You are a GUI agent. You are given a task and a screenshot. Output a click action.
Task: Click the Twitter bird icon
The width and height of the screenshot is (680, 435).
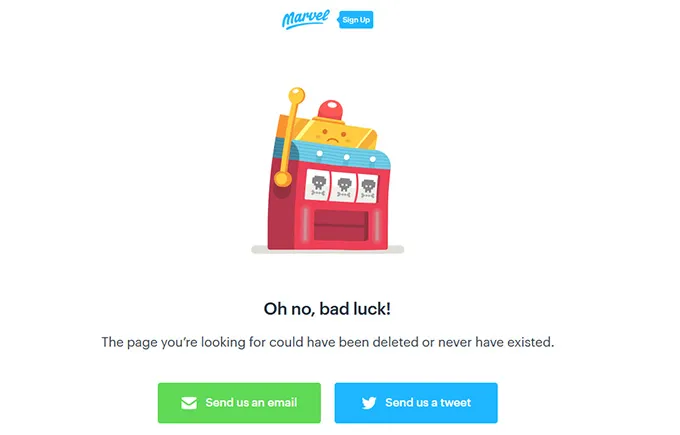(x=369, y=403)
